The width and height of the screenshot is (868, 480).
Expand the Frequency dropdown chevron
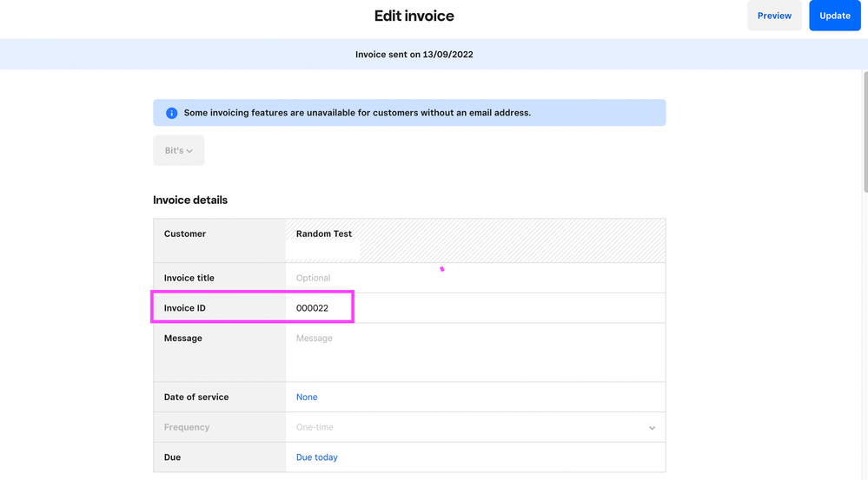[x=652, y=428]
